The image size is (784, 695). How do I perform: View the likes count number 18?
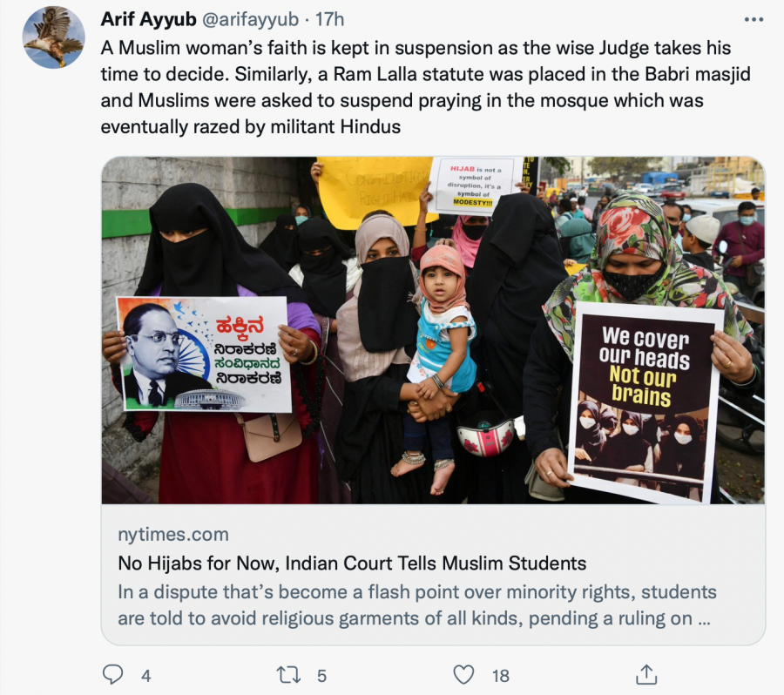point(501,676)
